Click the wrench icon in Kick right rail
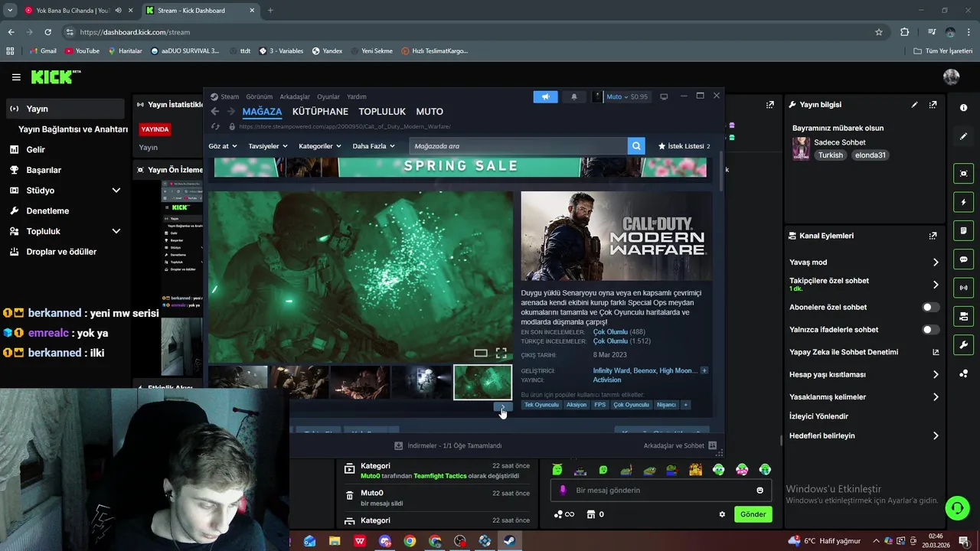Viewport: 980px width, 551px height. 963,345
